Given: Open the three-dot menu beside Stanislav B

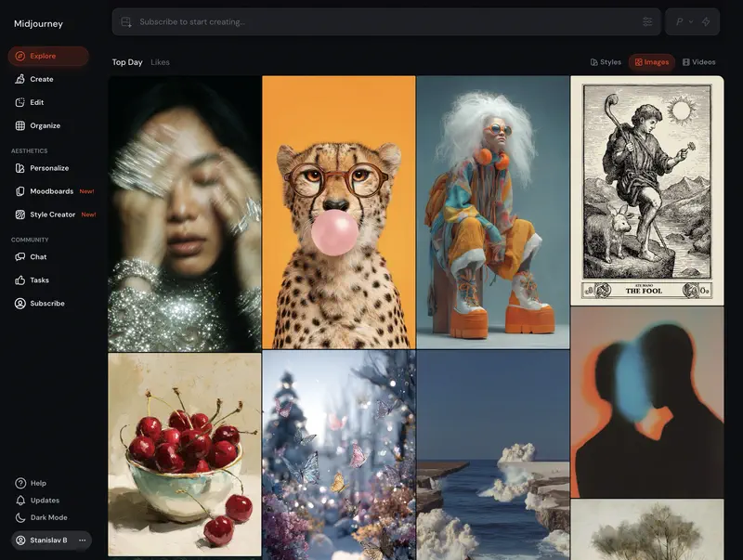Looking at the screenshot, I should pos(83,540).
